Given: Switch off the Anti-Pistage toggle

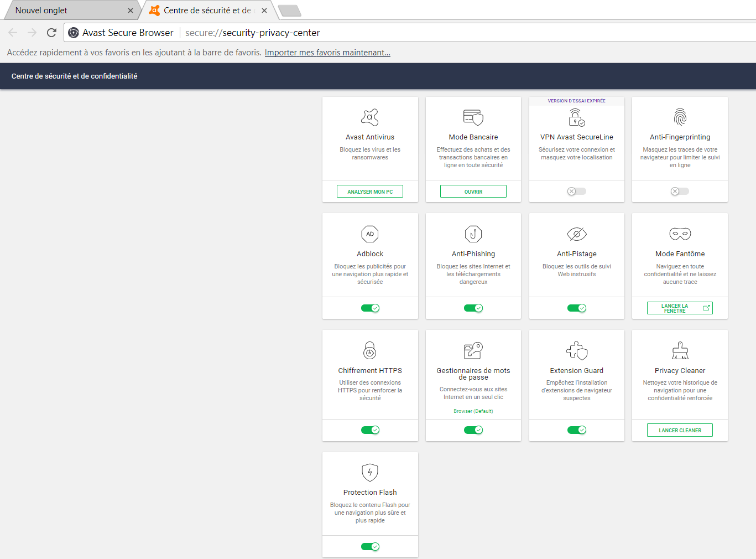Looking at the screenshot, I should pos(576,308).
